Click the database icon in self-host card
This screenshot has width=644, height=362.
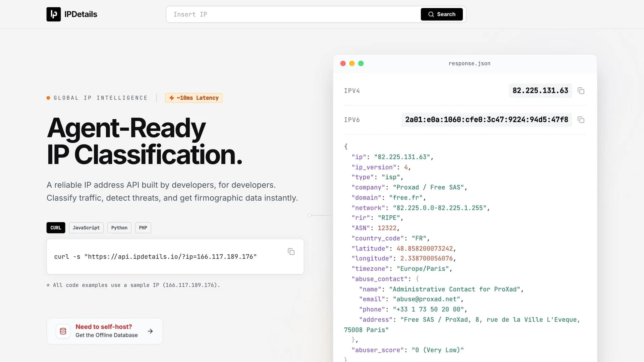point(63,331)
